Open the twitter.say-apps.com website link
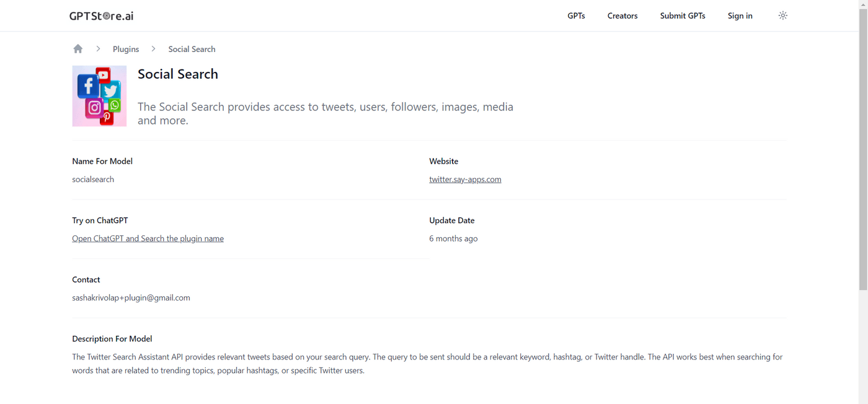The image size is (868, 404). coord(465,179)
